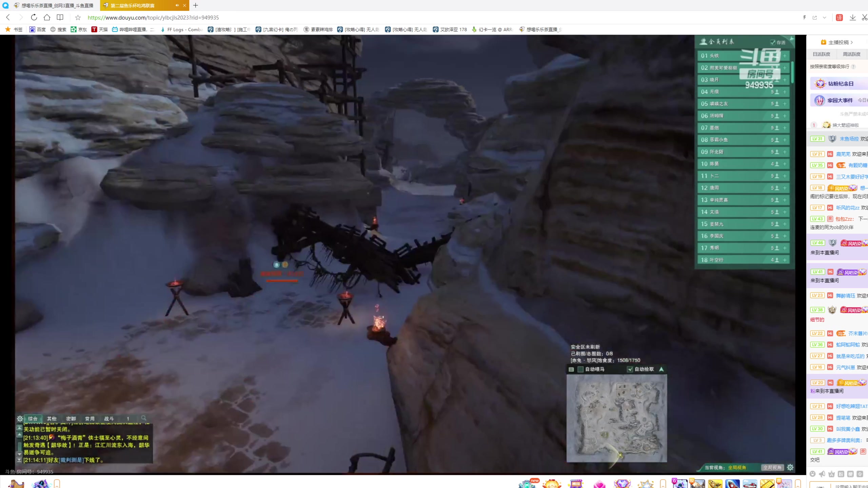Expand the left gift bar up-chevron

[x=57, y=484]
